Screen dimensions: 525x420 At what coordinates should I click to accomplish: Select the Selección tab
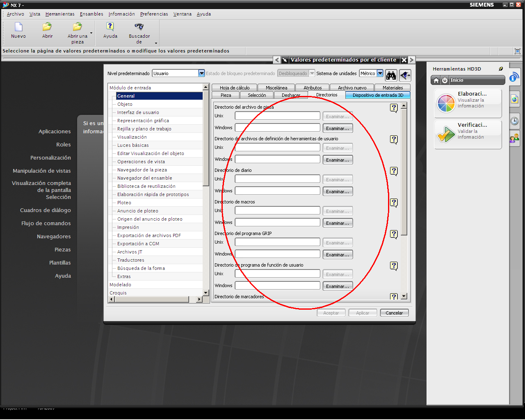point(257,95)
